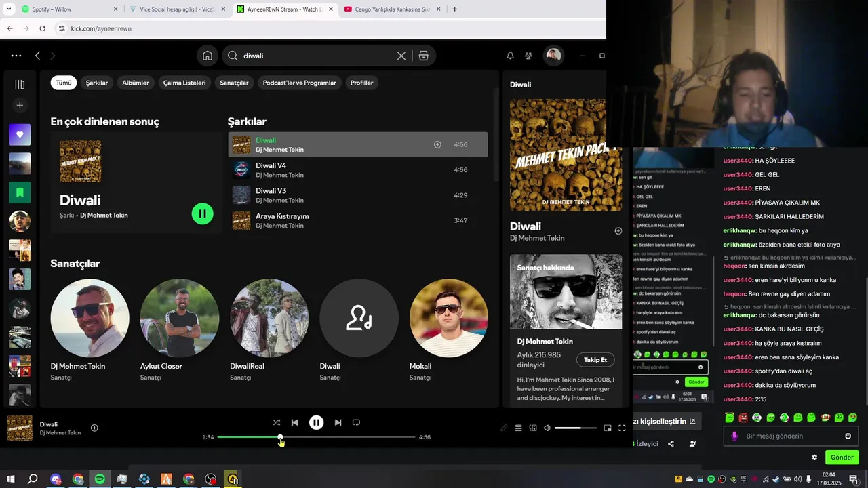Pause the Diwali top result with green button
This screenshot has height=488, width=868.
202,213
